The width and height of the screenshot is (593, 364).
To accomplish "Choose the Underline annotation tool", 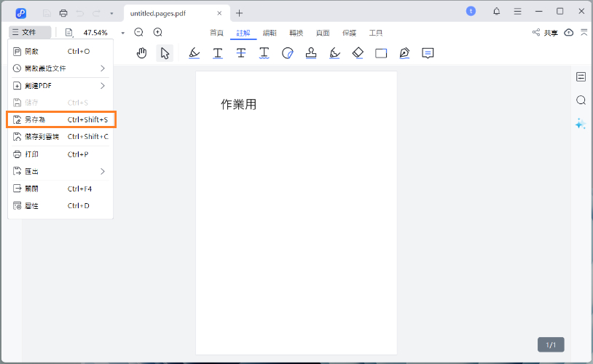I will tap(217, 53).
